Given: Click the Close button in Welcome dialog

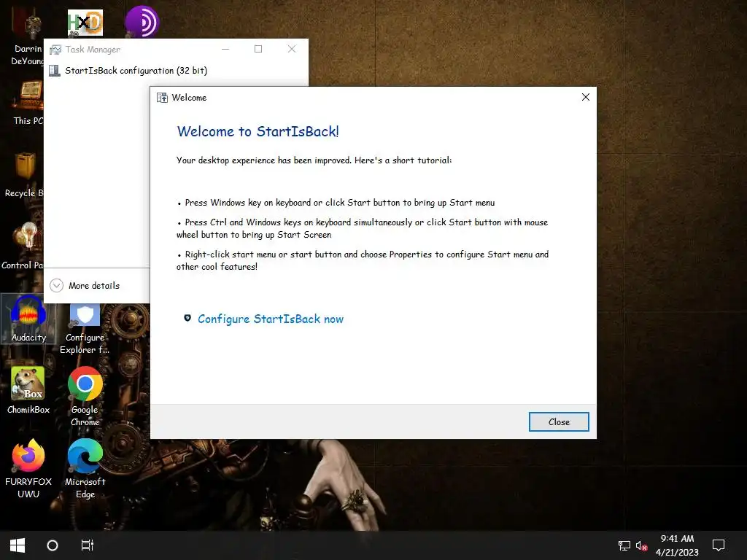Looking at the screenshot, I should pos(559,422).
